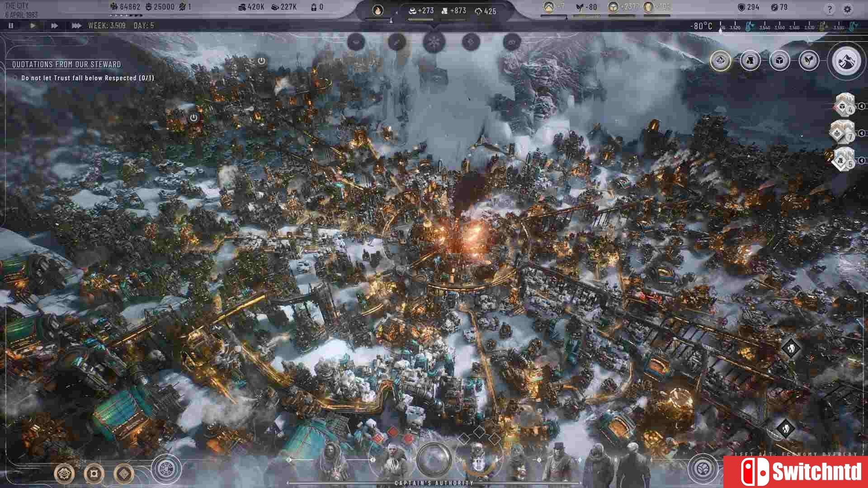Screen dimensions: 868x488
Task: Click the cores counter showing 0
Action: point(317,7)
